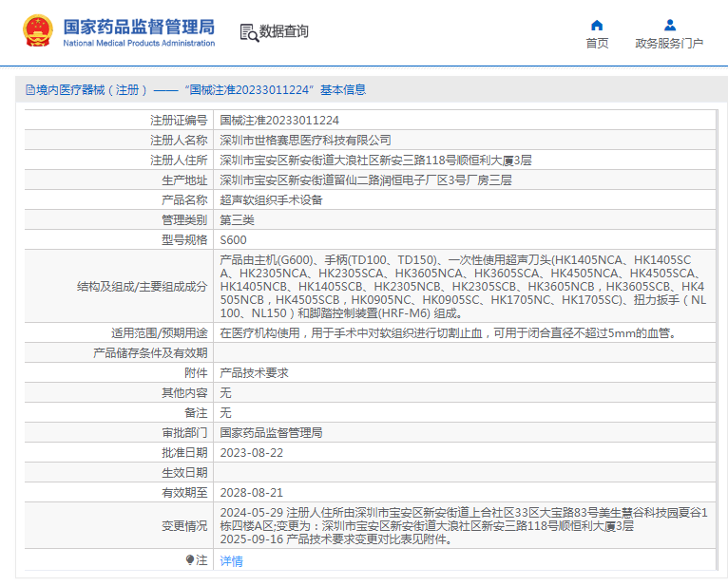Click the expiry date 2028-08-21
The height and width of the screenshot is (586, 728).
252,493
